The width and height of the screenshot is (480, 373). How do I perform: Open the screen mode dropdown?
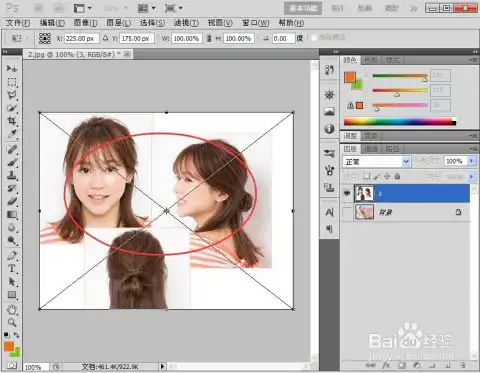[174, 8]
